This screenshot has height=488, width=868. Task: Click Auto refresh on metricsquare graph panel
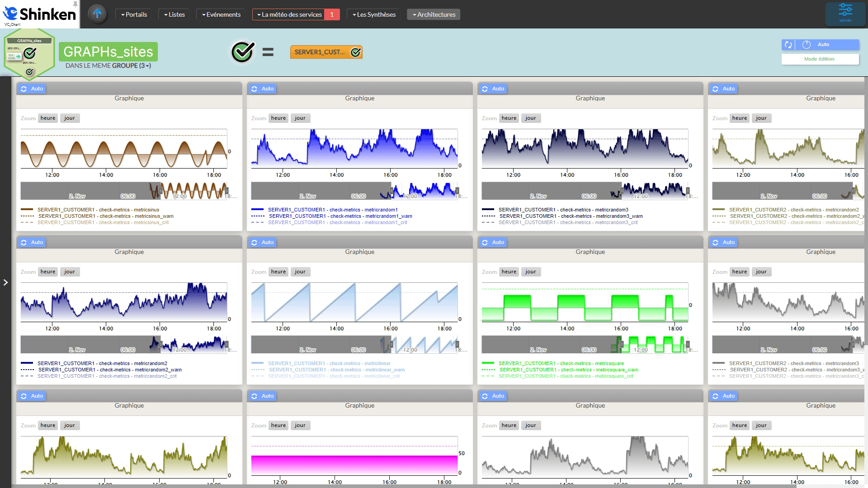tap(493, 242)
